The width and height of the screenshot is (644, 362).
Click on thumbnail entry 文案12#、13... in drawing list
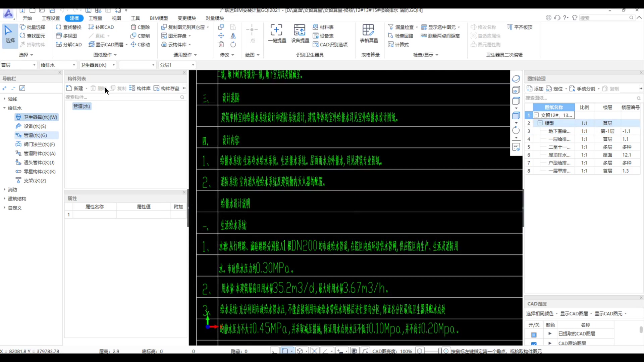coord(555,115)
